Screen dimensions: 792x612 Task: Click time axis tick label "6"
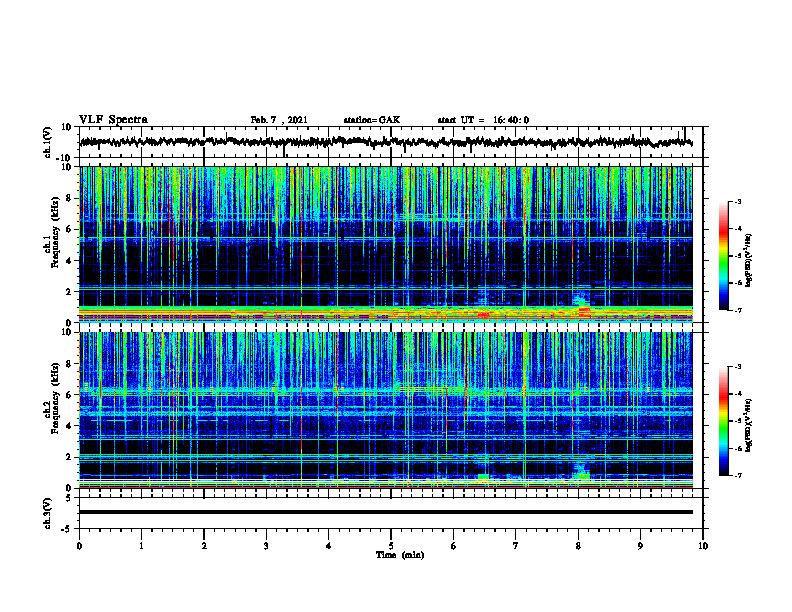(x=453, y=546)
